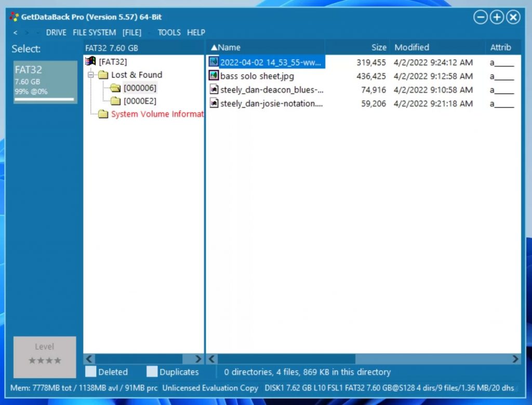Click the bass solo sheet.jpg image icon
532x405 pixels.
coord(213,75)
